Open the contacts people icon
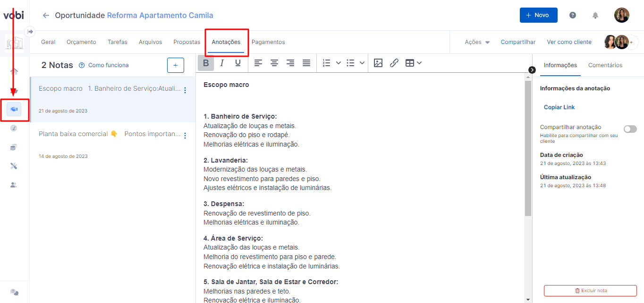 [x=14, y=185]
